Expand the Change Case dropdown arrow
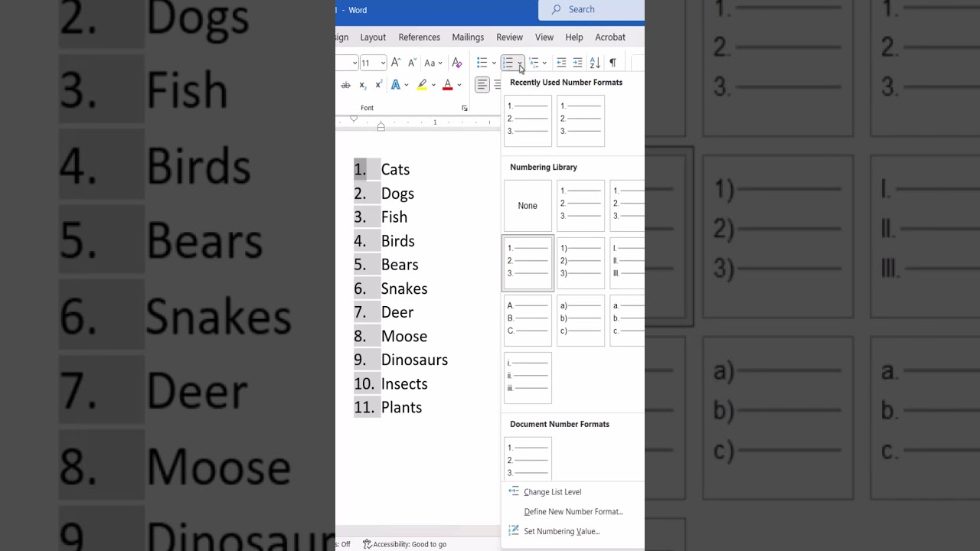 click(440, 63)
